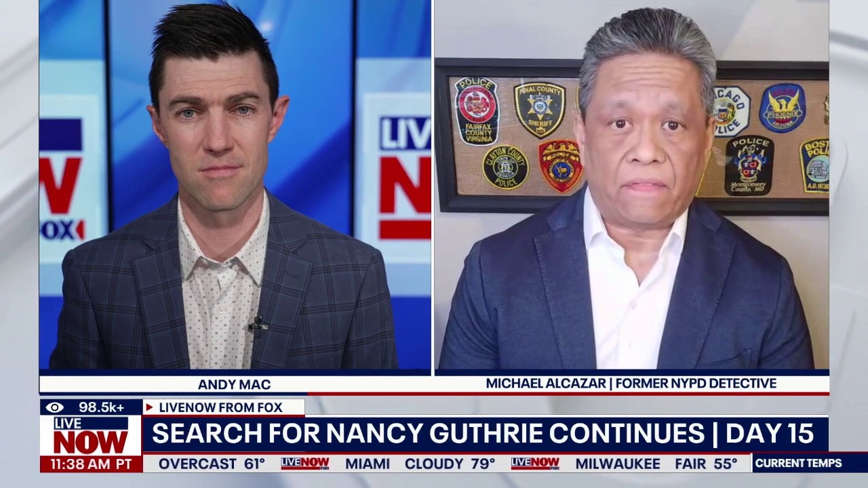Click the LiveNow logo before MILWAUKEE in ticker
The width and height of the screenshot is (868, 488).
[535, 464]
